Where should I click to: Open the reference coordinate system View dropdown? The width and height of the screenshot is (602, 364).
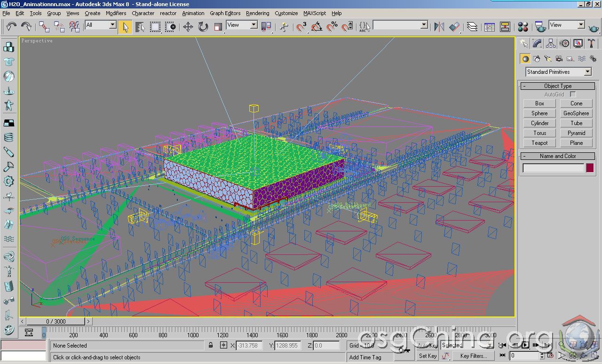[242, 25]
